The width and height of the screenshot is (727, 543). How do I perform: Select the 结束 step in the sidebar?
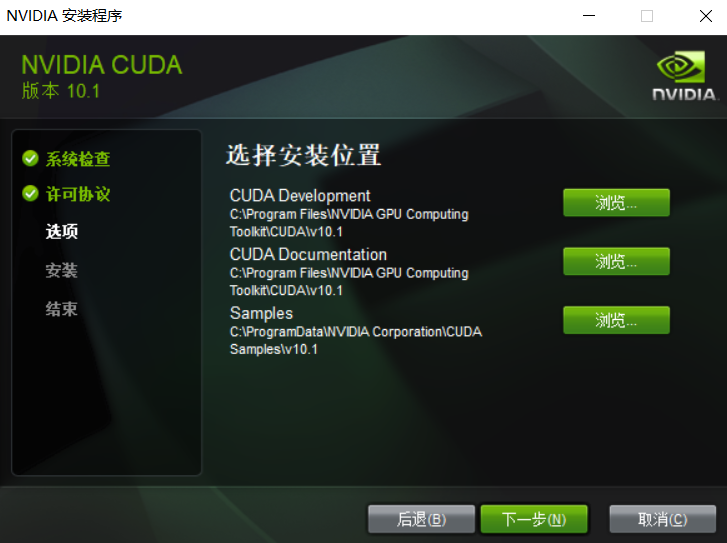click(x=62, y=309)
